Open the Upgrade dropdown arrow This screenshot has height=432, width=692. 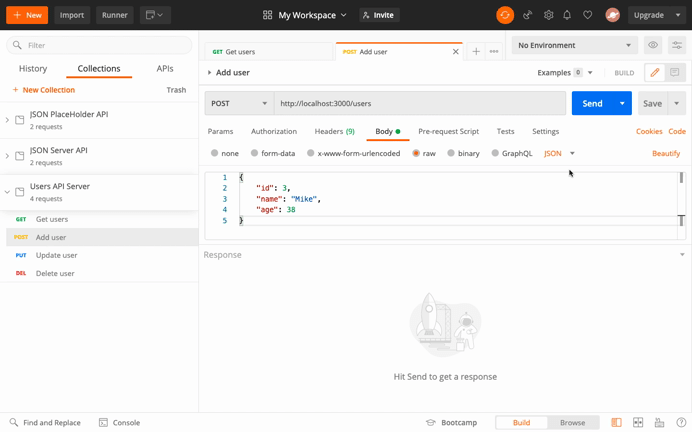[x=678, y=15]
